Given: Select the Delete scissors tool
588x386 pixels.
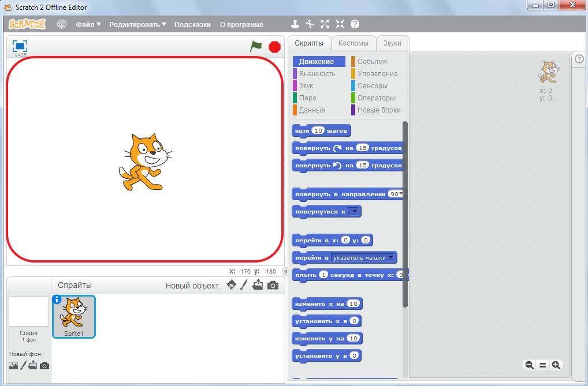Looking at the screenshot, I should click(x=310, y=24).
